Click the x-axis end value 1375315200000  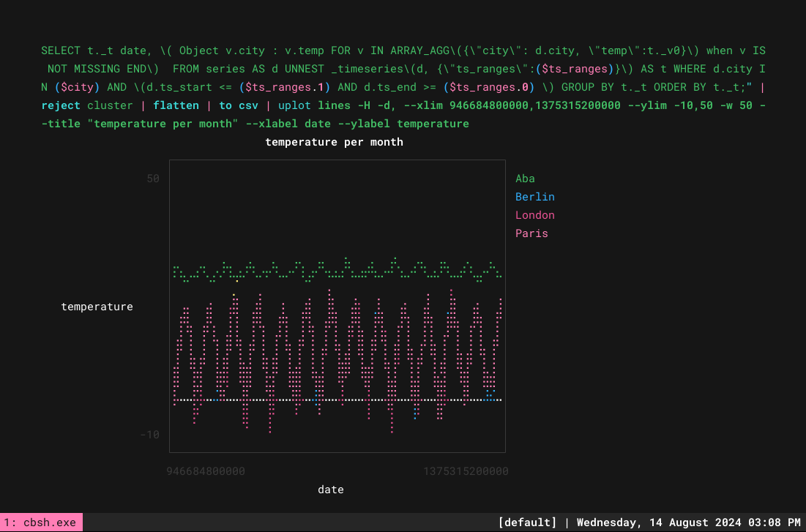point(466,471)
